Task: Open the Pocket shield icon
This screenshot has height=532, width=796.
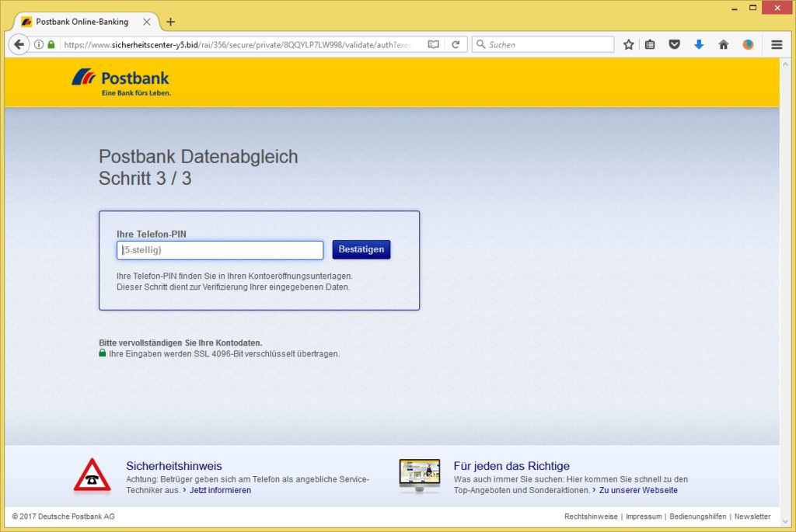Action: pos(674,44)
